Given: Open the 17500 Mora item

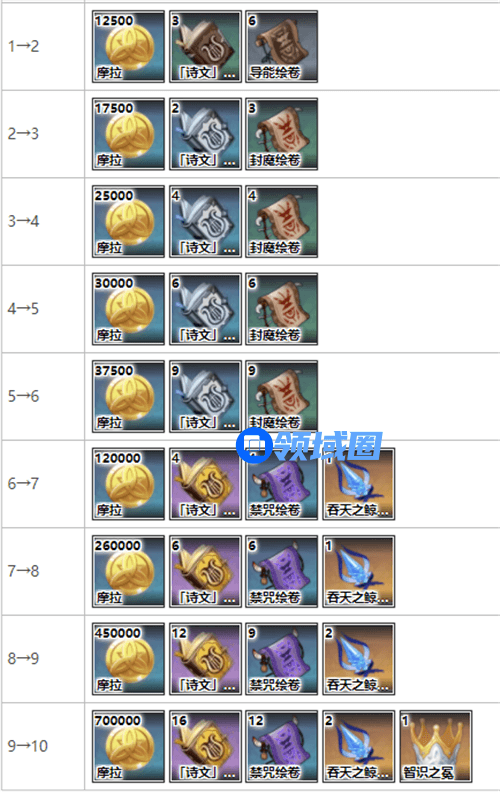Looking at the screenshot, I should [128, 134].
